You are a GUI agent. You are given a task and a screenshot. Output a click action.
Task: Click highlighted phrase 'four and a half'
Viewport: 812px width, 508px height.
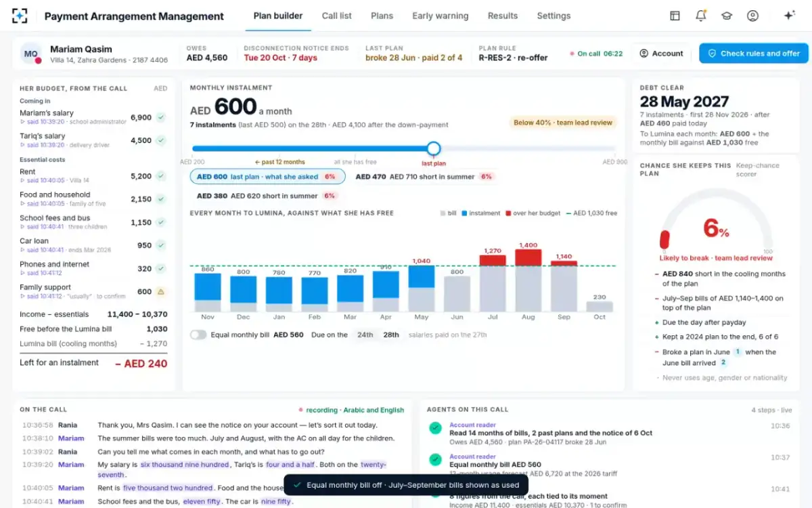290,465
